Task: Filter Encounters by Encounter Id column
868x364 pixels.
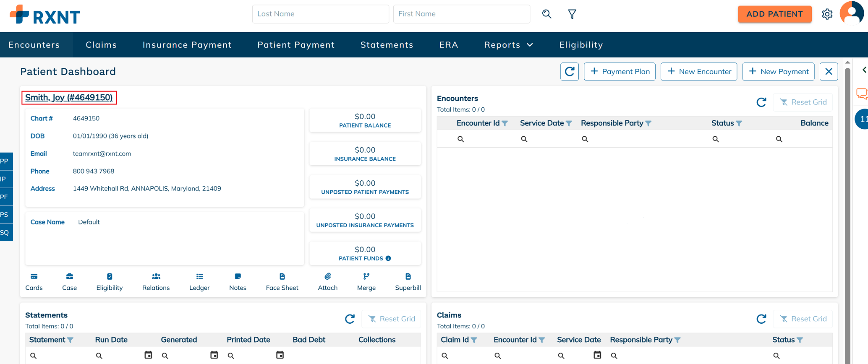Action: pyautogui.click(x=505, y=123)
